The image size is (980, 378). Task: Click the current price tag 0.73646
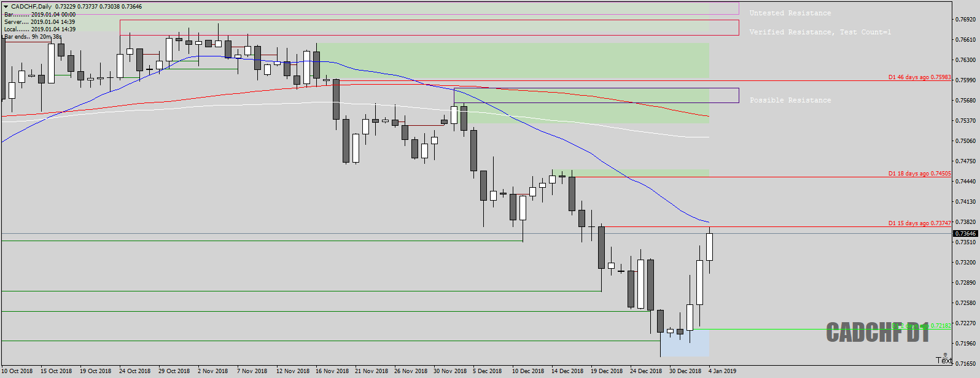[x=965, y=234]
